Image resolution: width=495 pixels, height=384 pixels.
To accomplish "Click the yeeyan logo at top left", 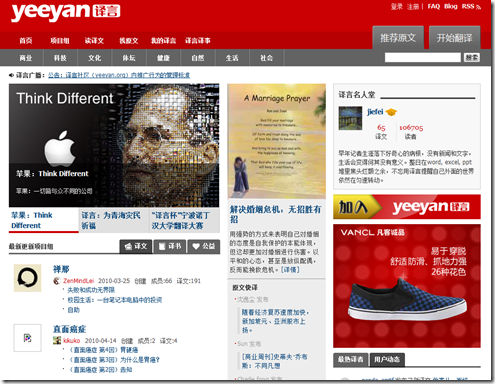I will (x=66, y=12).
